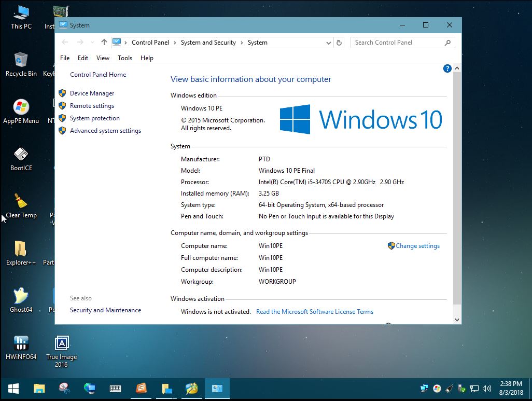The image size is (532, 401).
Task: Open Advanced system settings link
Action: point(105,131)
